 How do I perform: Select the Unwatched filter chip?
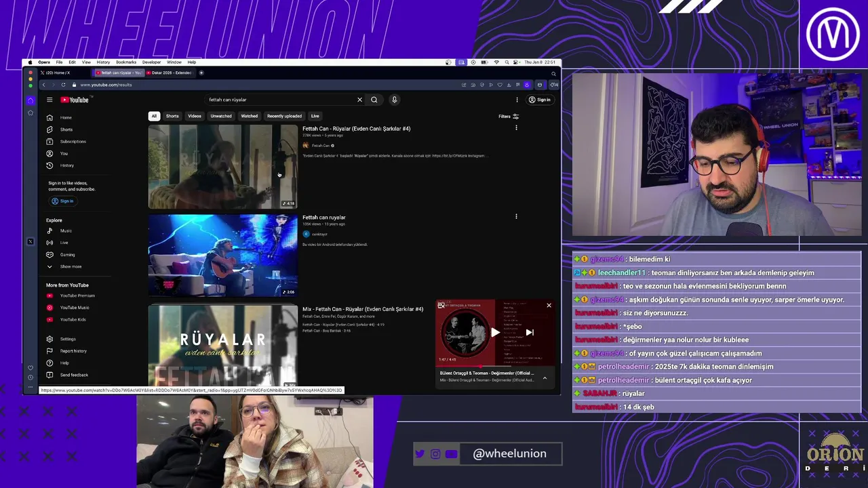click(221, 116)
